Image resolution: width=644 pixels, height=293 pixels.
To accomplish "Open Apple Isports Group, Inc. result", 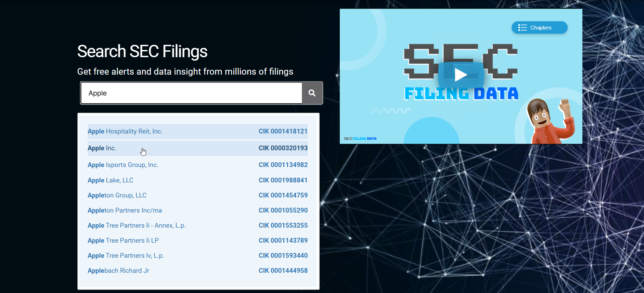I will (123, 165).
